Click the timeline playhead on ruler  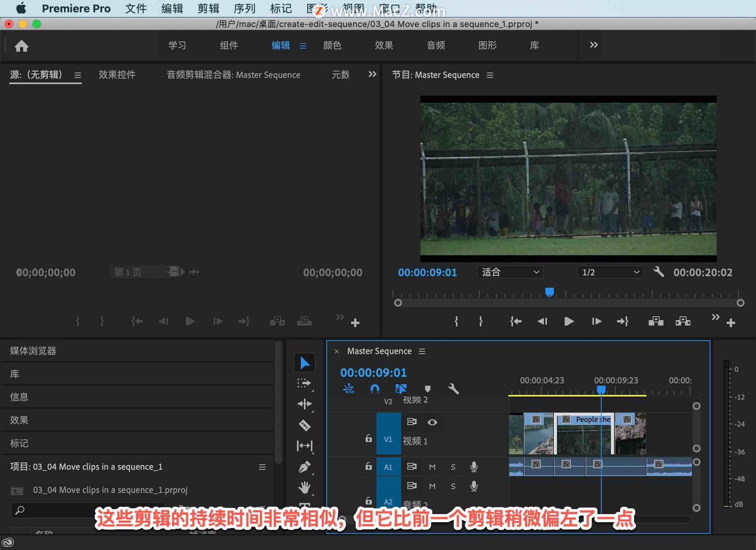(601, 389)
